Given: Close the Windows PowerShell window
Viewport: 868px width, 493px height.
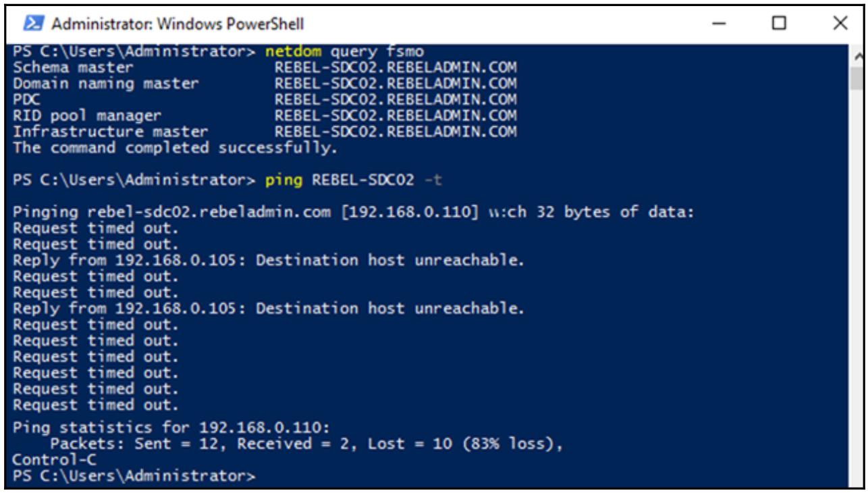Looking at the screenshot, I should [x=839, y=26].
